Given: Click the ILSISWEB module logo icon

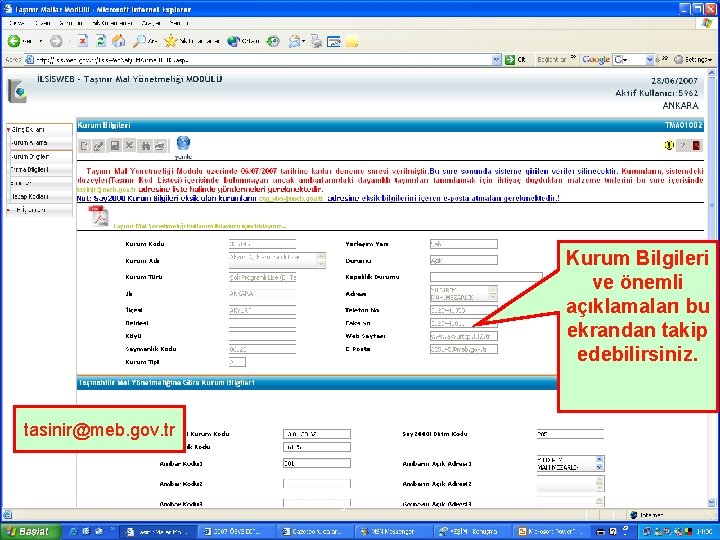Looking at the screenshot, I should coord(17,90).
